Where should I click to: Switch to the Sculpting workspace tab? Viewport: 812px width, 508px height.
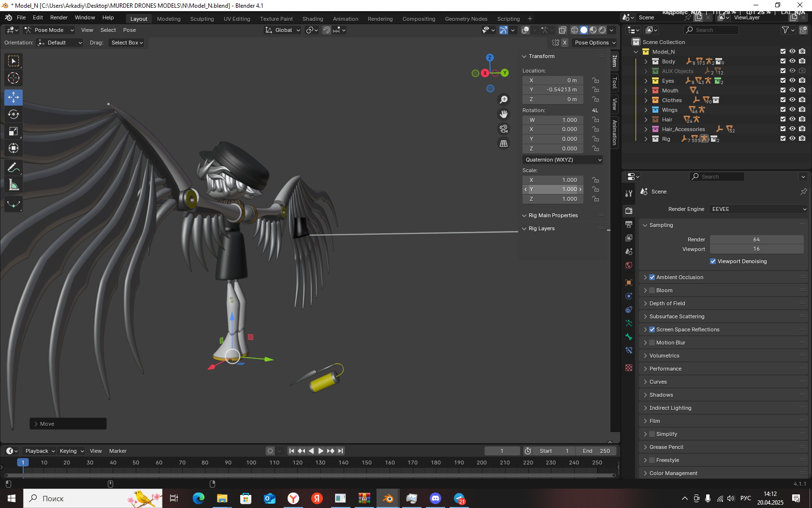click(202, 19)
